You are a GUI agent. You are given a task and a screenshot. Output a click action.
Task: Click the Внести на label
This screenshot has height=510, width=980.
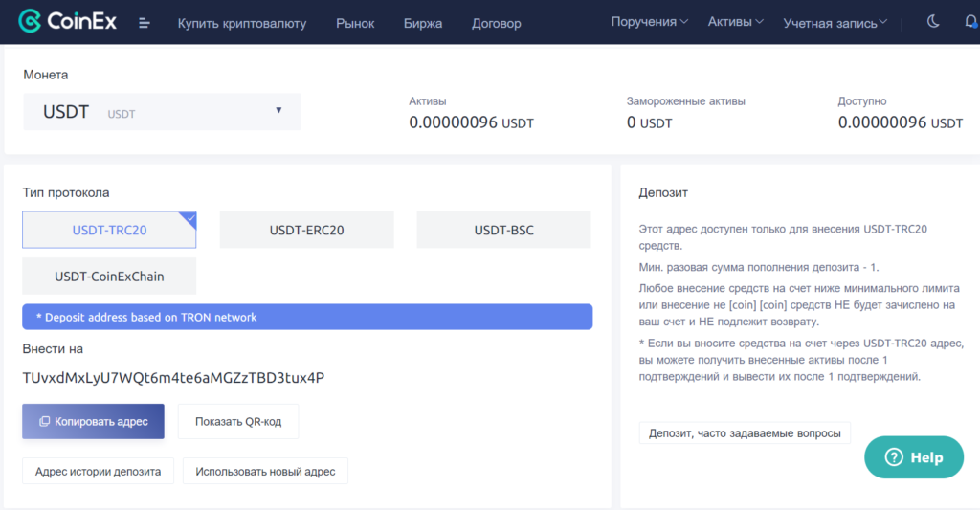click(54, 348)
